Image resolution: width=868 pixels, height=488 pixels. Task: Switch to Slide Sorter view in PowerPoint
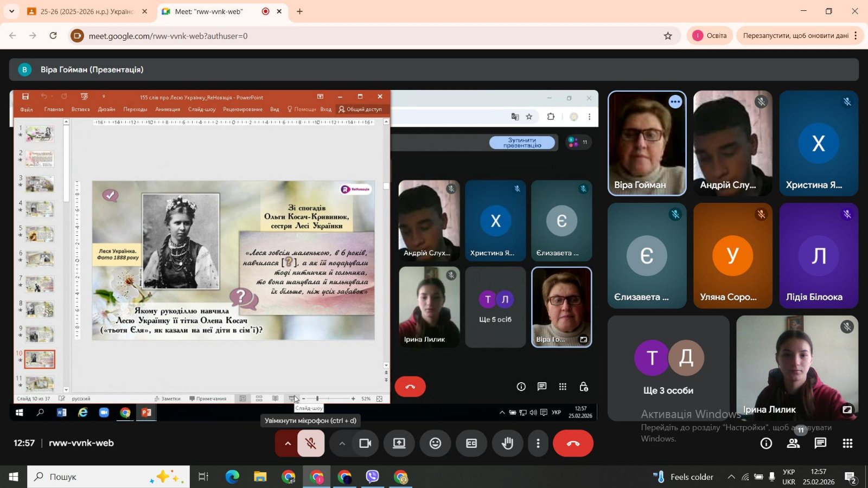[x=259, y=399]
